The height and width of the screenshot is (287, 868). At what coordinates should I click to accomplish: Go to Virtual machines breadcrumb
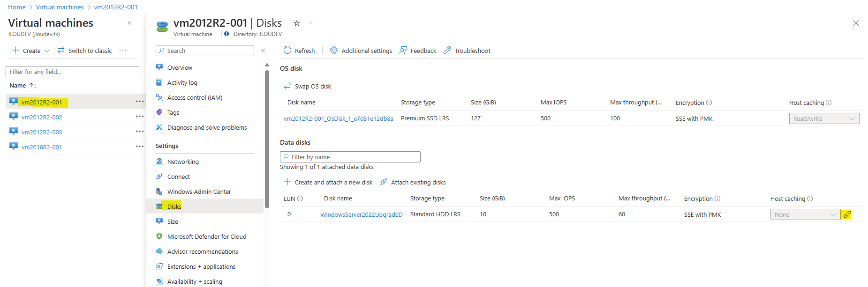[60, 7]
